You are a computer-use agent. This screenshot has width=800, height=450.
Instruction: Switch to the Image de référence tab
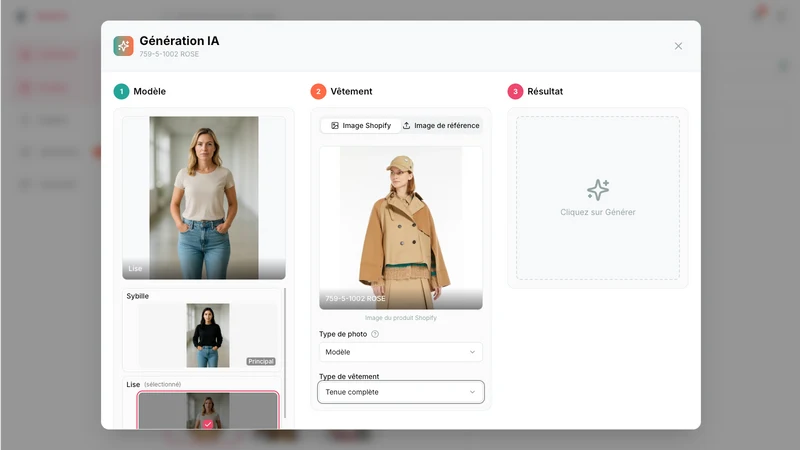[441, 126]
